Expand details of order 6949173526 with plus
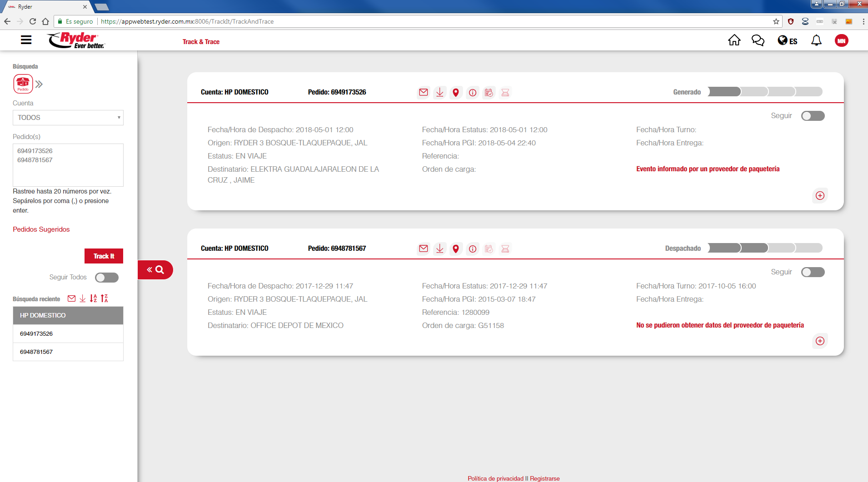This screenshot has width=868, height=482. tap(820, 196)
